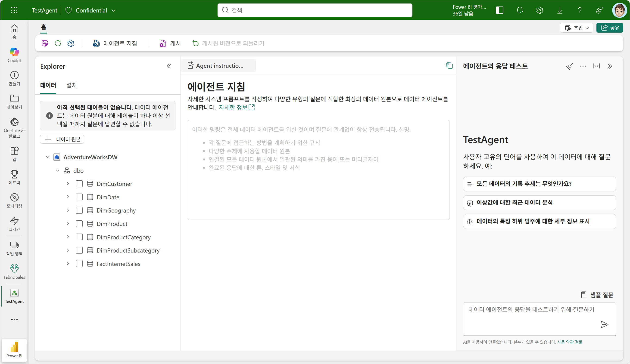Viewport: 630px width, 364px height.
Task: Click the 데이터 원본 add button
Action: [x=62, y=139]
